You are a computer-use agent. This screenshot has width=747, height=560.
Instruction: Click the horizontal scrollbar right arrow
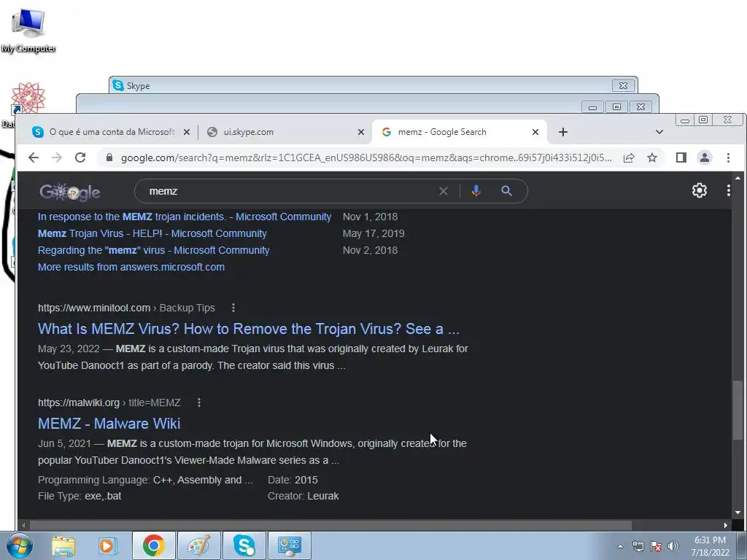click(x=726, y=525)
